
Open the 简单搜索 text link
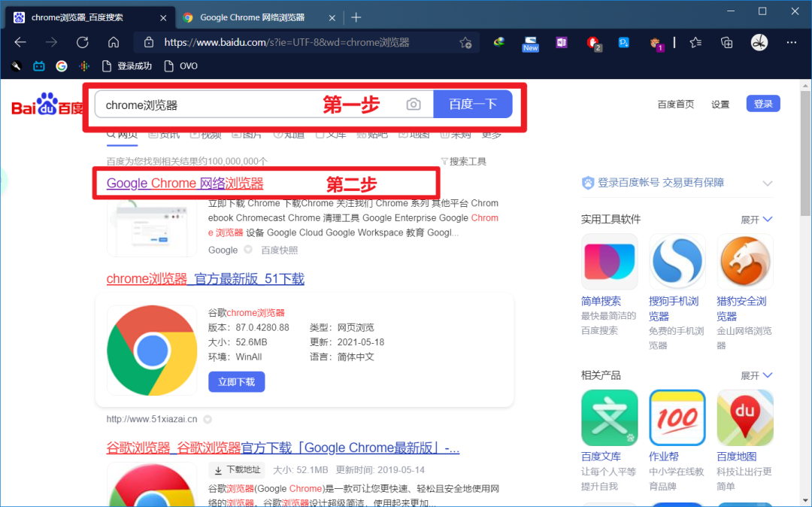point(601,302)
